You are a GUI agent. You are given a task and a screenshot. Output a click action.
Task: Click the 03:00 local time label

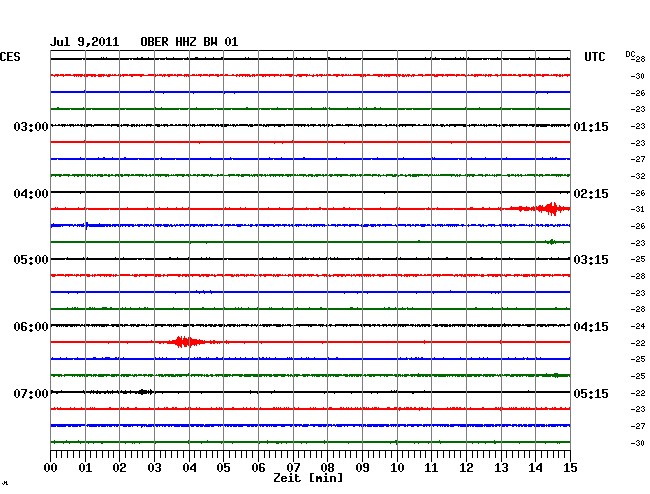point(31,127)
